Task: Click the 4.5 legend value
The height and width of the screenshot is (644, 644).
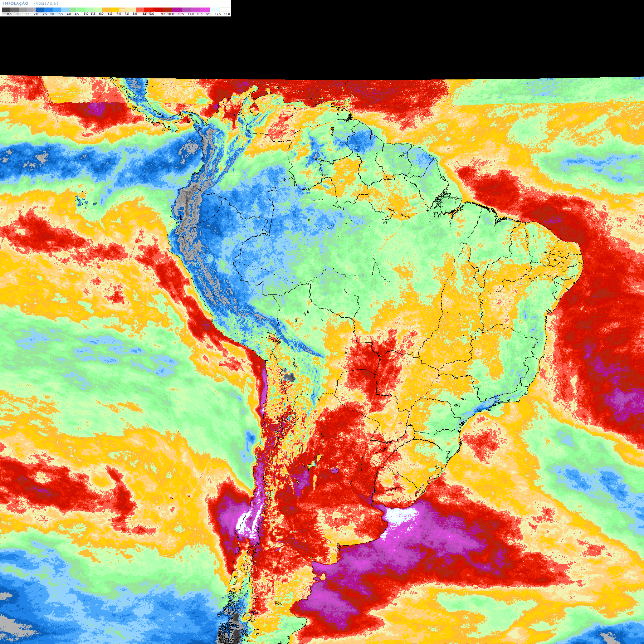Action: (77, 14)
